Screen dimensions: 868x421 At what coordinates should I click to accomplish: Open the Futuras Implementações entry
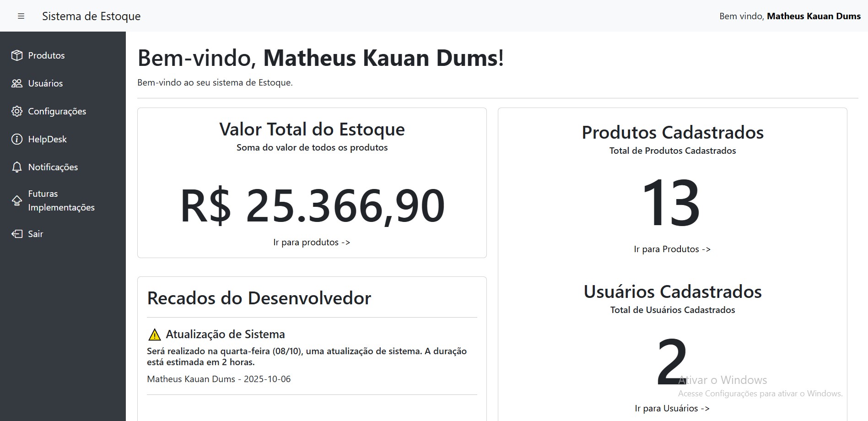click(x=63, y=200)
